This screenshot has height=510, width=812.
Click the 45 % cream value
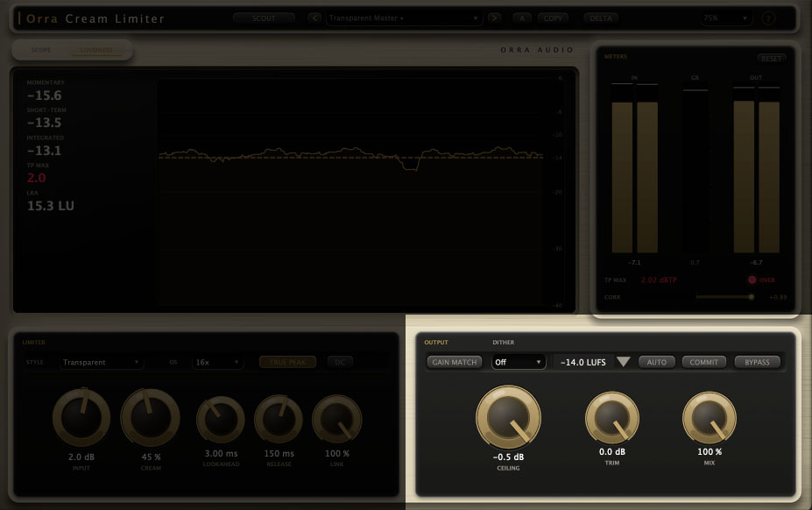[151, 457]
